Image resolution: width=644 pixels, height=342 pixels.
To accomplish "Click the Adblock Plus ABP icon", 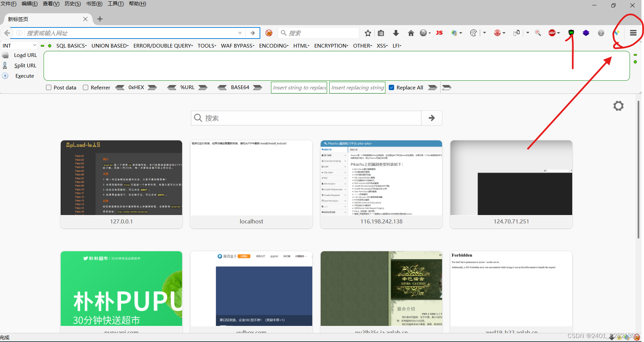I will click(552, 33).
